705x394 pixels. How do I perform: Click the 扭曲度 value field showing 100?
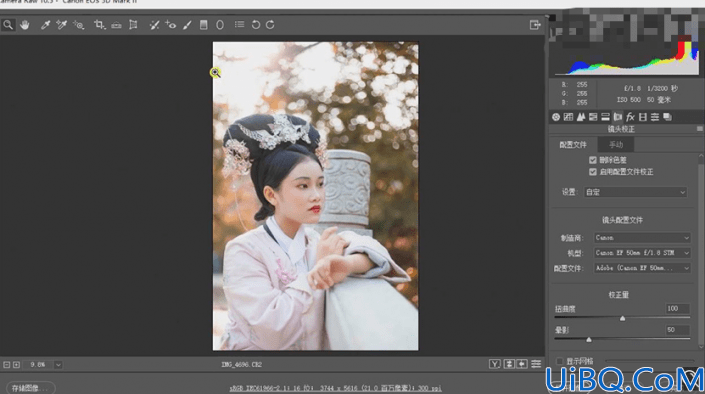tap(677, 309)
